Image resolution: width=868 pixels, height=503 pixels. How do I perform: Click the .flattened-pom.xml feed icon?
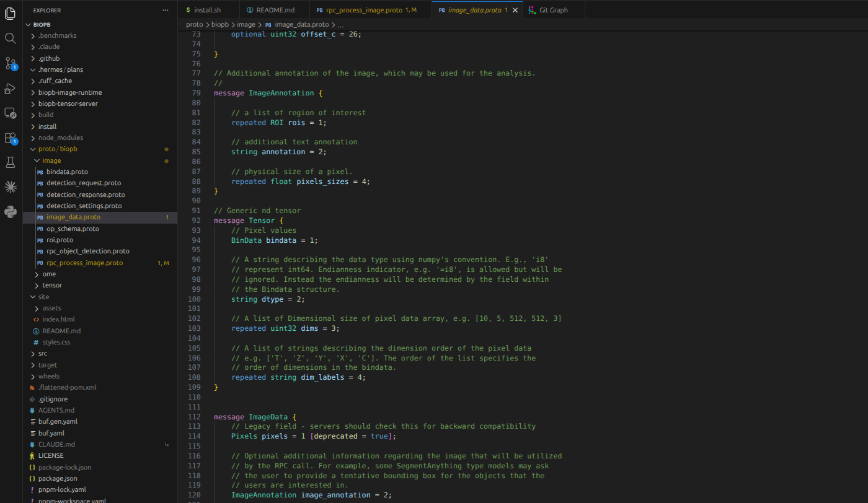(x=32, y=387)
